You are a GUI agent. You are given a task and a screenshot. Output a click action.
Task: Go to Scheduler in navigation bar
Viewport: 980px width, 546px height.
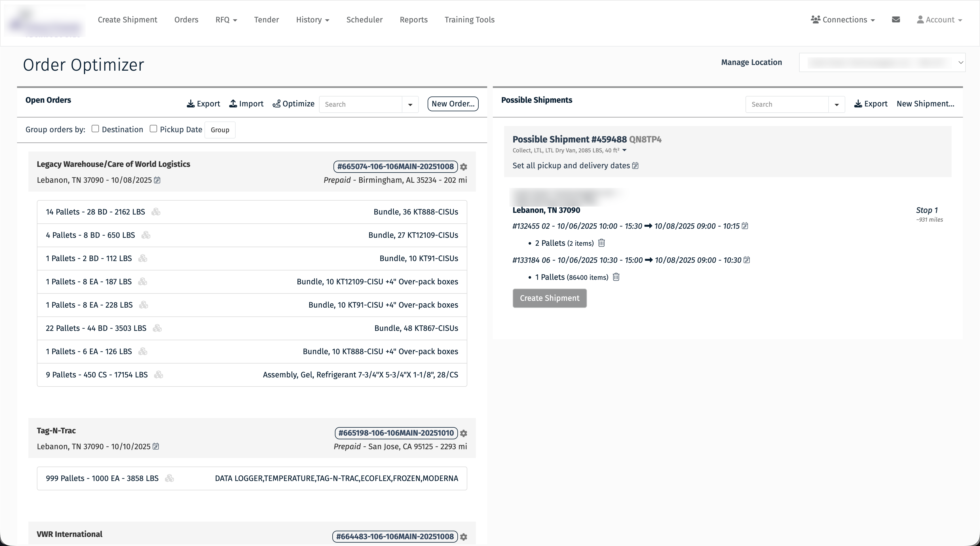click(364, 20)
